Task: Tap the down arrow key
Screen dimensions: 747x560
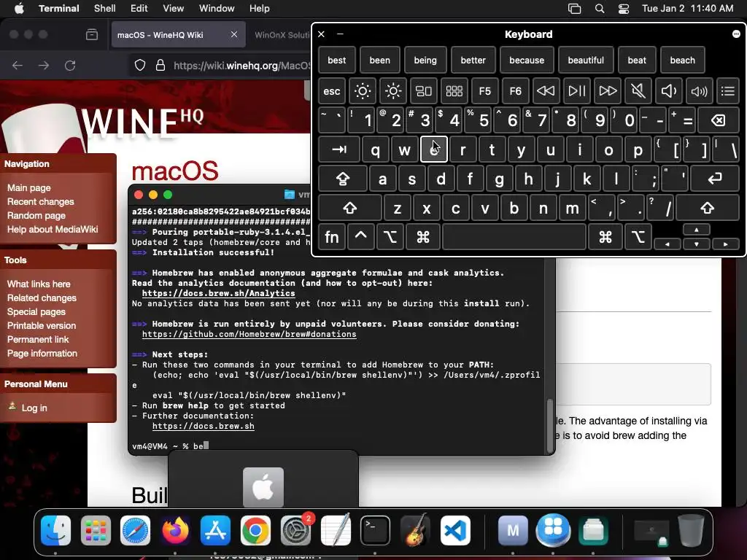Action: pos(697,244)
